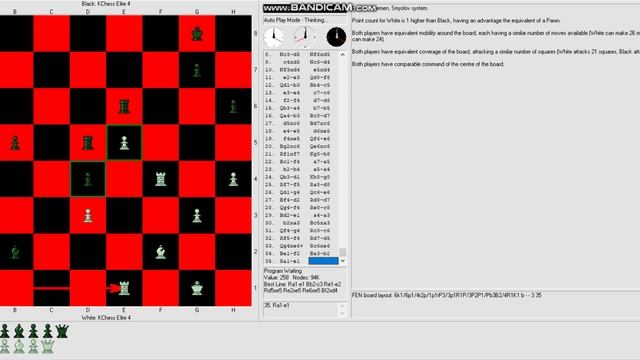Image resolution: width=640 pixels, height=360 pixels.
Task: Click the captured white queen below the board
Action: [48, 347]
